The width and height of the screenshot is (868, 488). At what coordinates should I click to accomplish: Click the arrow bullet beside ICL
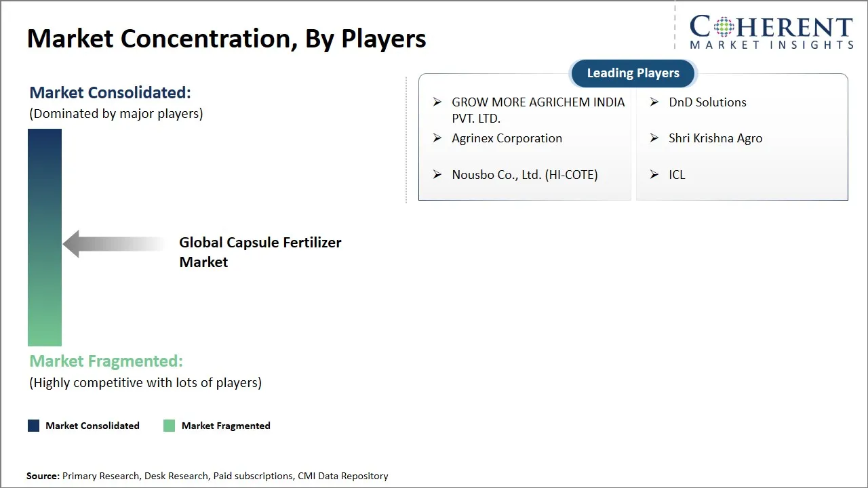click(654, 175)
